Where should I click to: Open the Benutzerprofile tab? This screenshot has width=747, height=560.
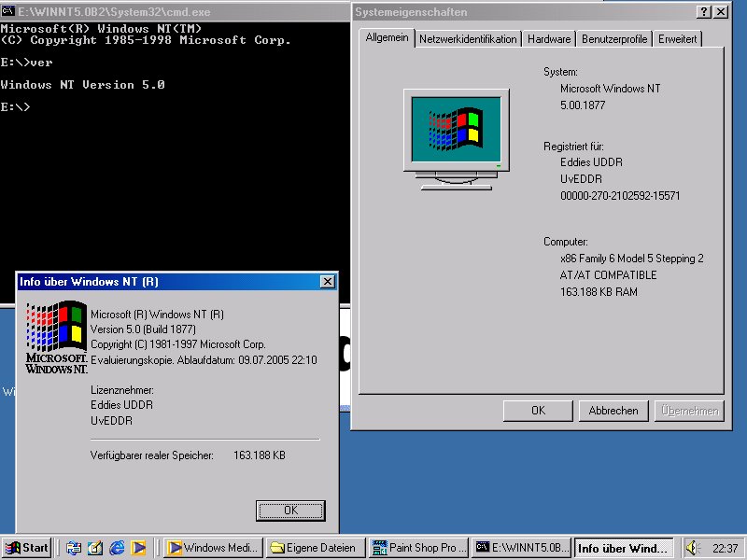[x=613, y=39]
